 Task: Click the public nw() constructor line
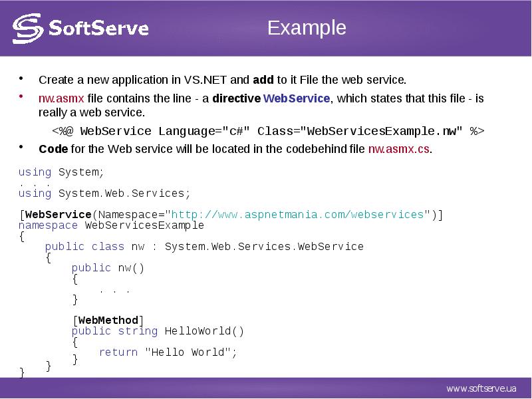(x=108, y=267)
